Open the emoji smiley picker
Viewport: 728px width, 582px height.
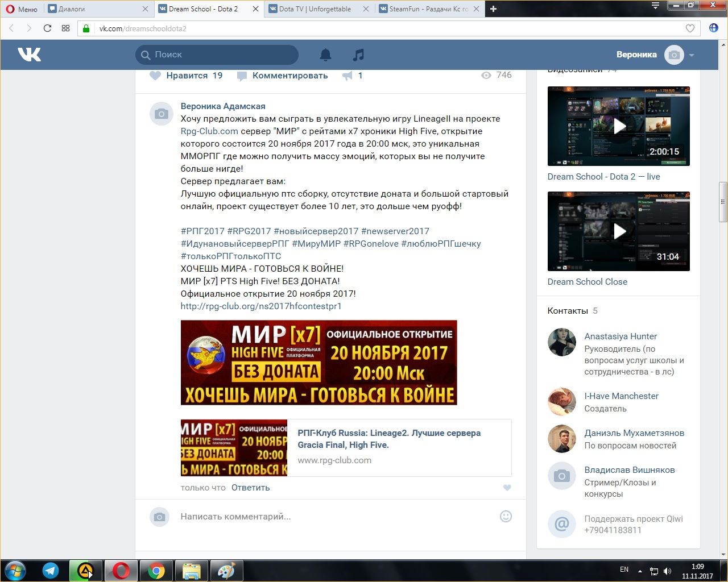click(x=506, y=516)
